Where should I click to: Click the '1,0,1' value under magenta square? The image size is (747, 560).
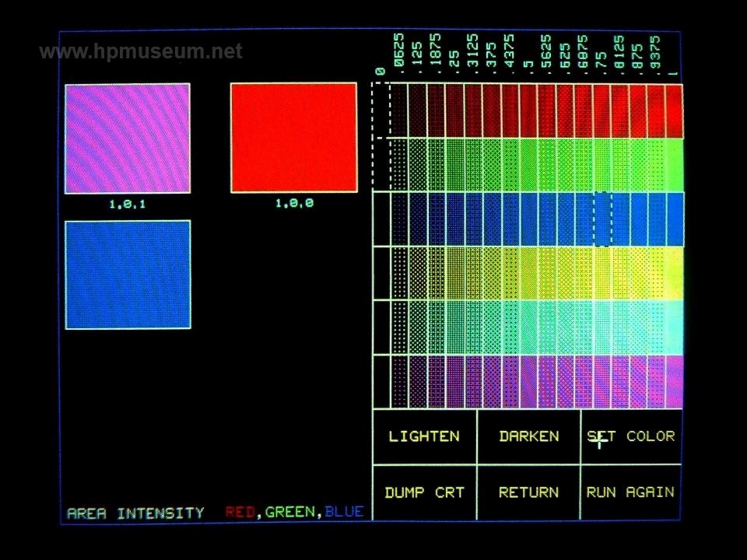click(x=127, y=205)
